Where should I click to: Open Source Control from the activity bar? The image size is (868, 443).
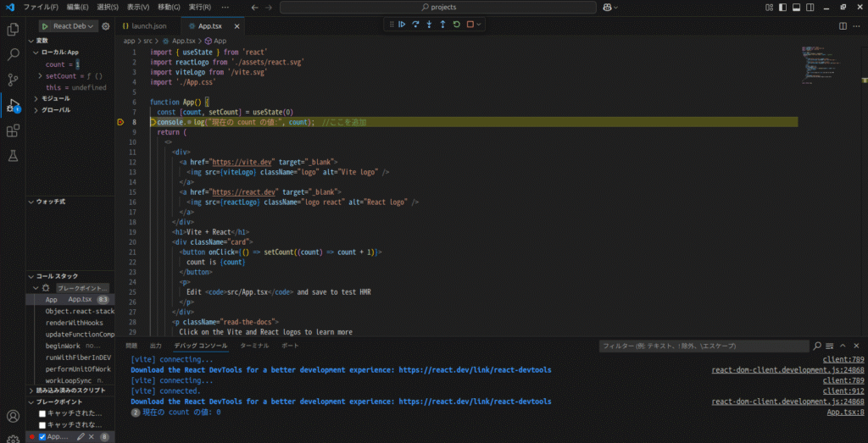click(x=13, y=80)
